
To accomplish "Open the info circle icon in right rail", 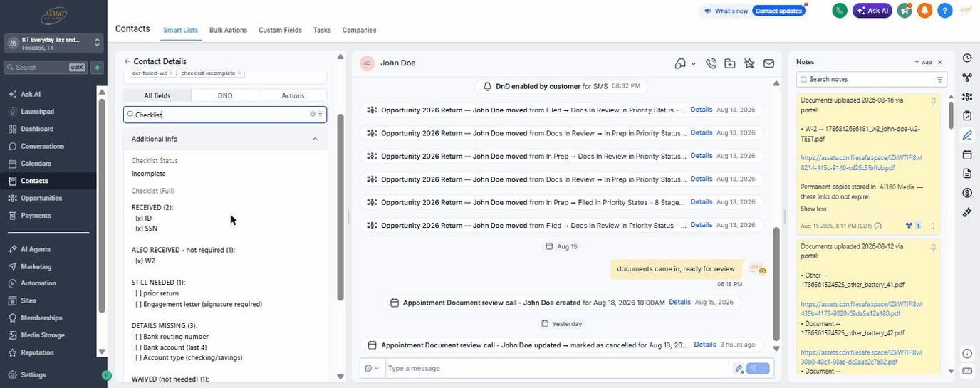I will point(967,354).
